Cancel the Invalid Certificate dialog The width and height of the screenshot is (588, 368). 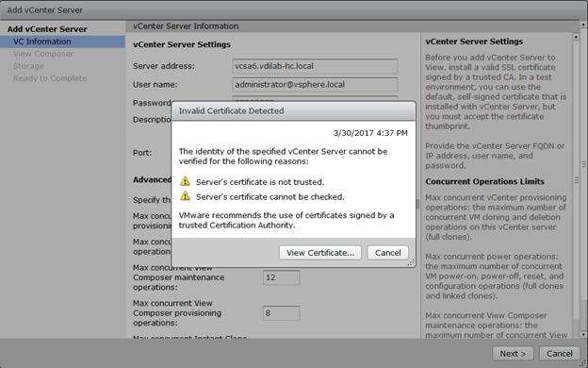(387, 253)
